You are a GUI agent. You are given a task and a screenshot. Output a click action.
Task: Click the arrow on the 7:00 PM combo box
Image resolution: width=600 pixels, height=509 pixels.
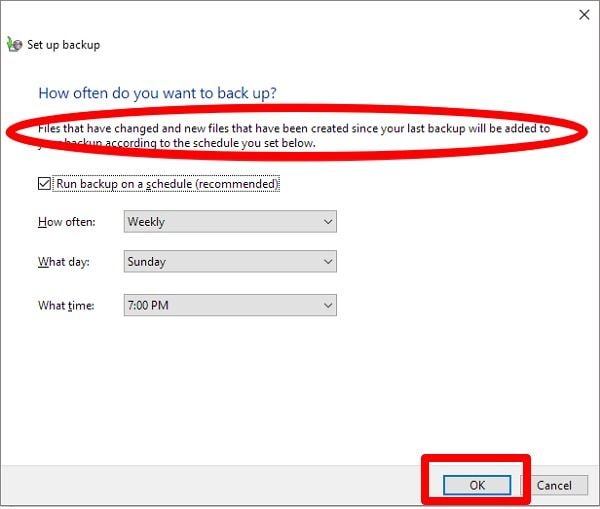tap(328, 305)
